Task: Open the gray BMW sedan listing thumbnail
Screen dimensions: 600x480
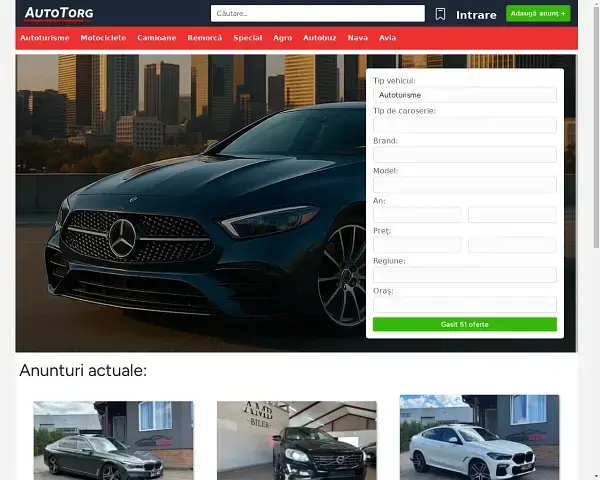Action: (x=113, y=440)
